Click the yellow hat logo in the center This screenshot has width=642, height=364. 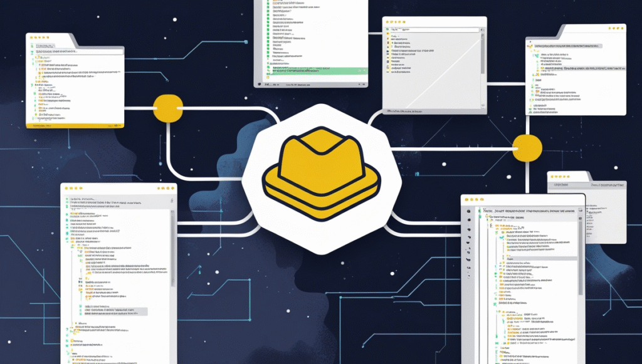click(x=322, y=174)
